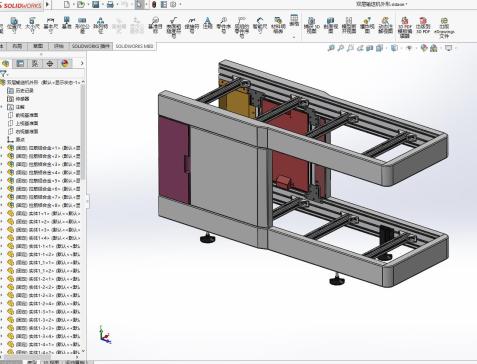This screenshot has width=477, height=364.
Task: Expand the 注解 annotations tree node
Action: (x=2, y=107)
